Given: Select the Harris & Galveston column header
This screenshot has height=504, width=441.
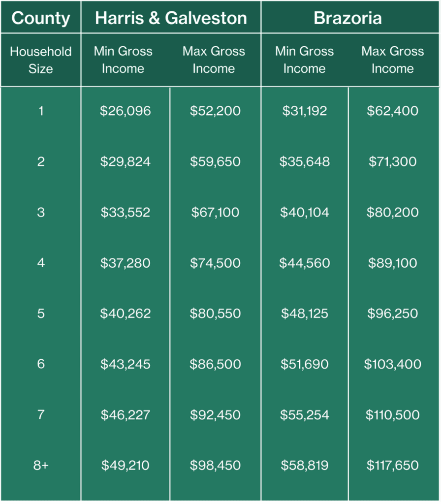Looking at the screenshot, I should click(x=171, y=18).
